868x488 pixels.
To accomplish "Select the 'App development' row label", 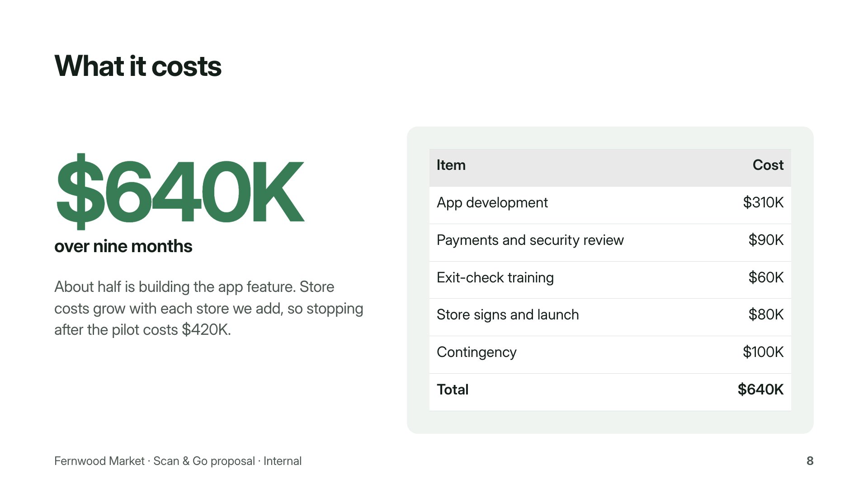I will [492, 202].
